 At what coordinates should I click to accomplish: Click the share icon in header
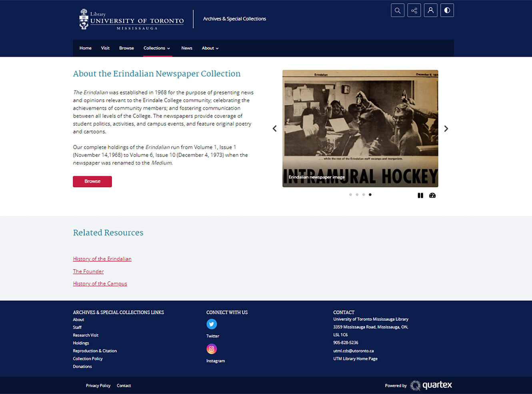pos(414,10)
